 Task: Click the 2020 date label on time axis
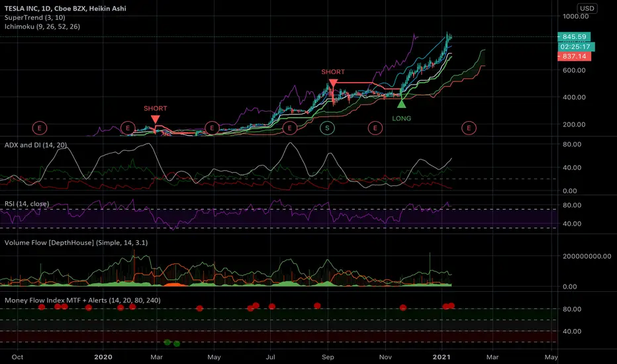pyautogui.click(x=103, y=357)
